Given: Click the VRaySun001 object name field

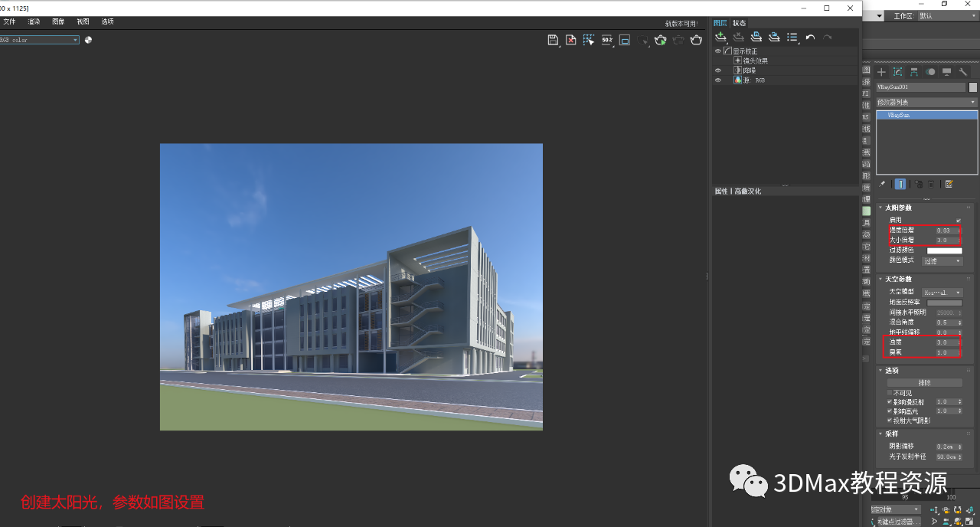Looking at the screenshot, I should coord(921,87).
